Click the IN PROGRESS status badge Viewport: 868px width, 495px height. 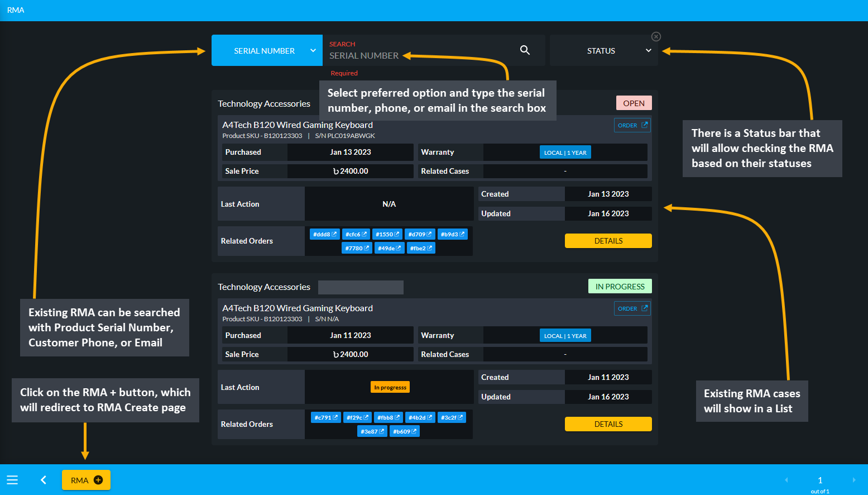620,286
